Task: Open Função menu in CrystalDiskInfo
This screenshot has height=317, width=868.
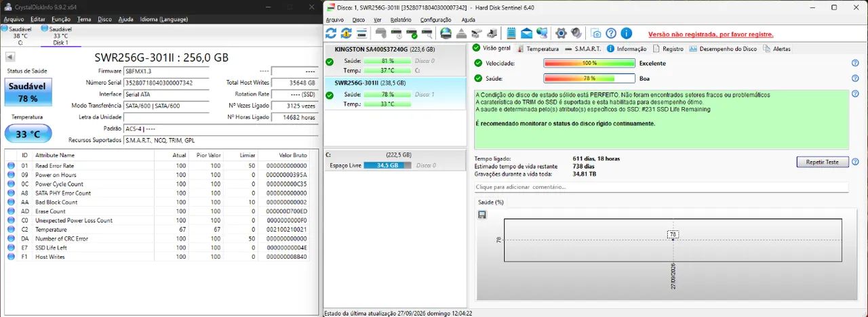Action: [61, 19]
